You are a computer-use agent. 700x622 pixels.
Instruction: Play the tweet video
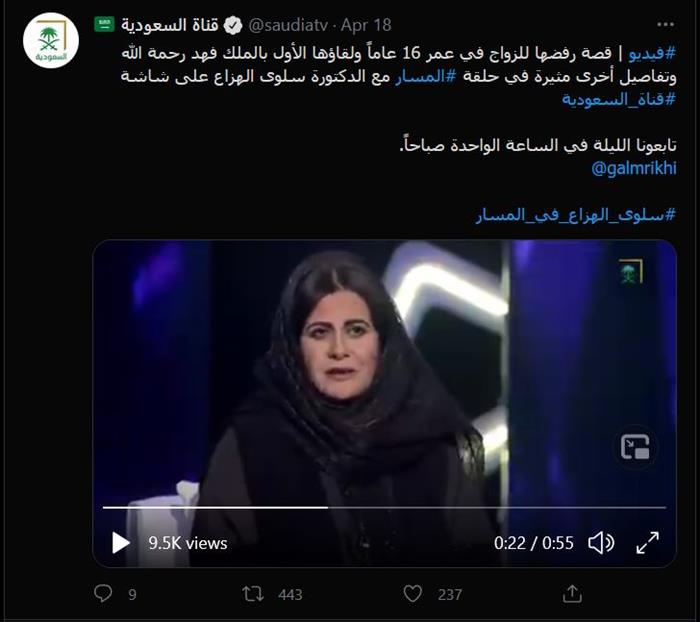click(121, 543)
